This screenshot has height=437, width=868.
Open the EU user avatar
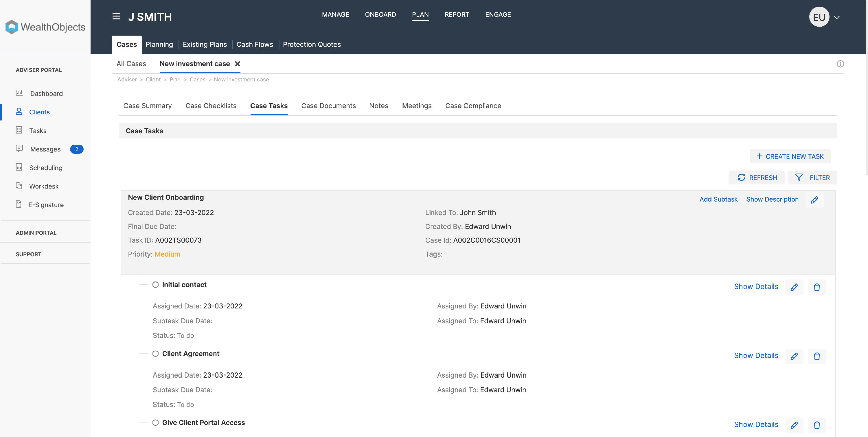[819, 17]
